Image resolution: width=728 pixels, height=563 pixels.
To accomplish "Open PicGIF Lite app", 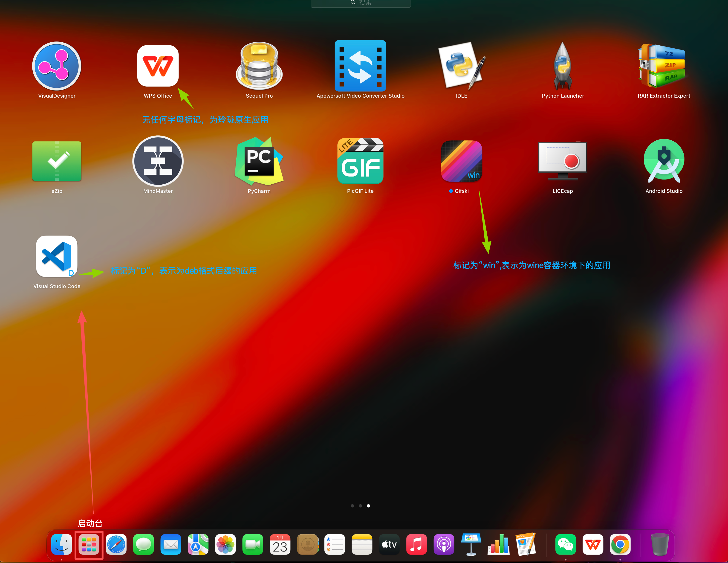I will click(x=360, y=161).
